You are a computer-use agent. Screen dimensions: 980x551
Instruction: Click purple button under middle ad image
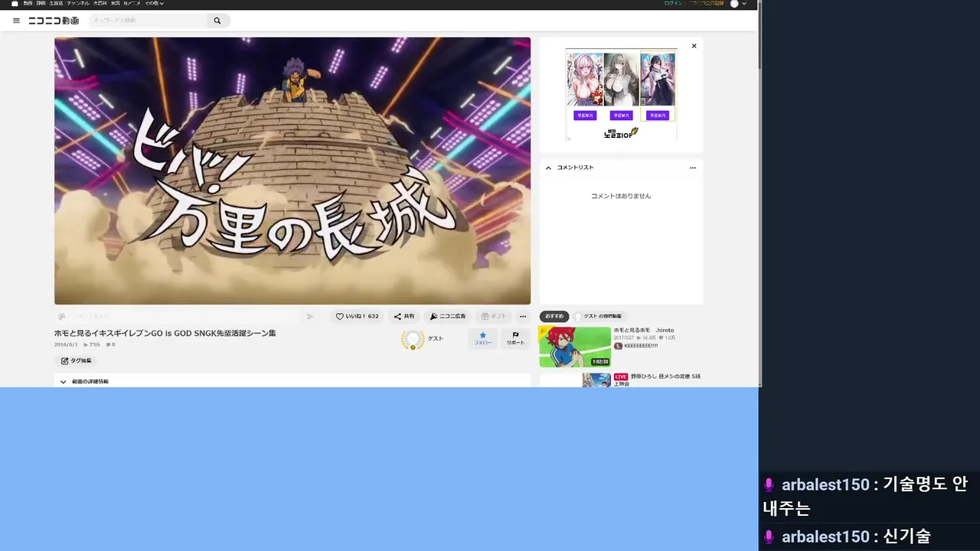click(621, 116)
